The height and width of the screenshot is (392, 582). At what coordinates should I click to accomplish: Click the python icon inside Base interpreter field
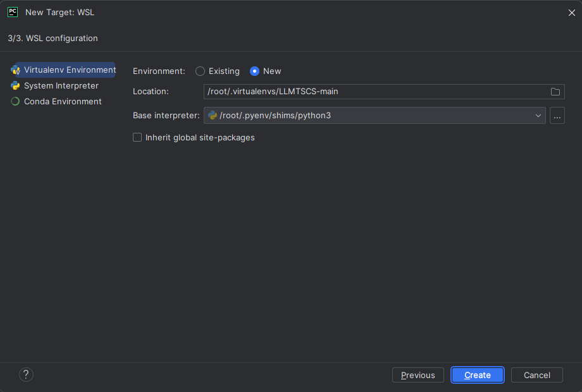[x=213, y=116]
